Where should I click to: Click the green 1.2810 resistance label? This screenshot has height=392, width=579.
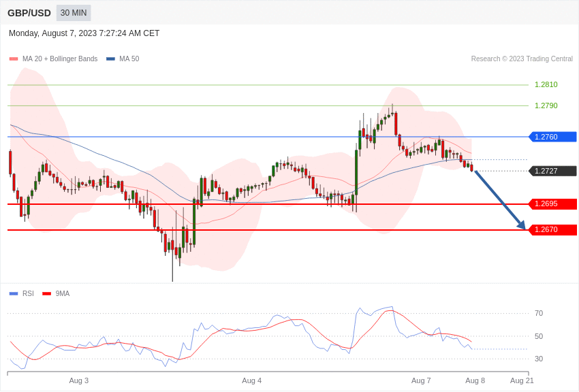coord(546,85)
